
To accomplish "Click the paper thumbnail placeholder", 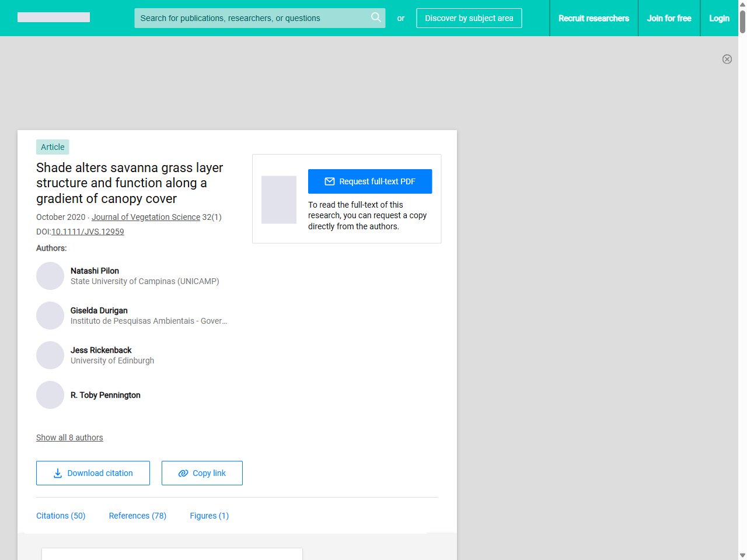I will coord(279,199).
